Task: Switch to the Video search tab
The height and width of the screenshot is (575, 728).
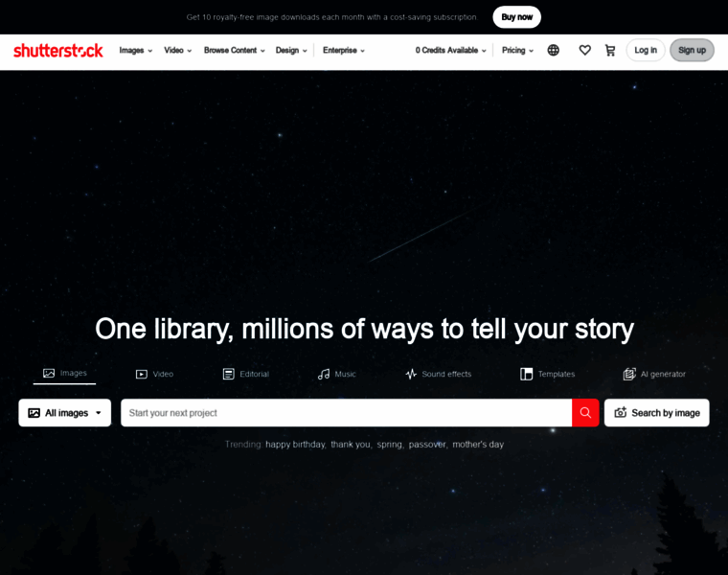Action: pyautogui.click(x=154, y=374)
